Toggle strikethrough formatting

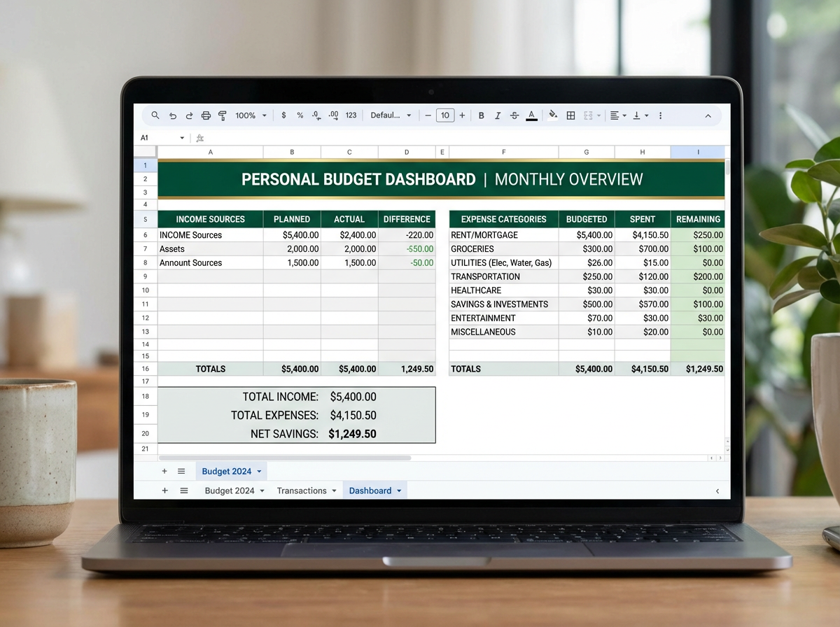(x=514, y=115)
